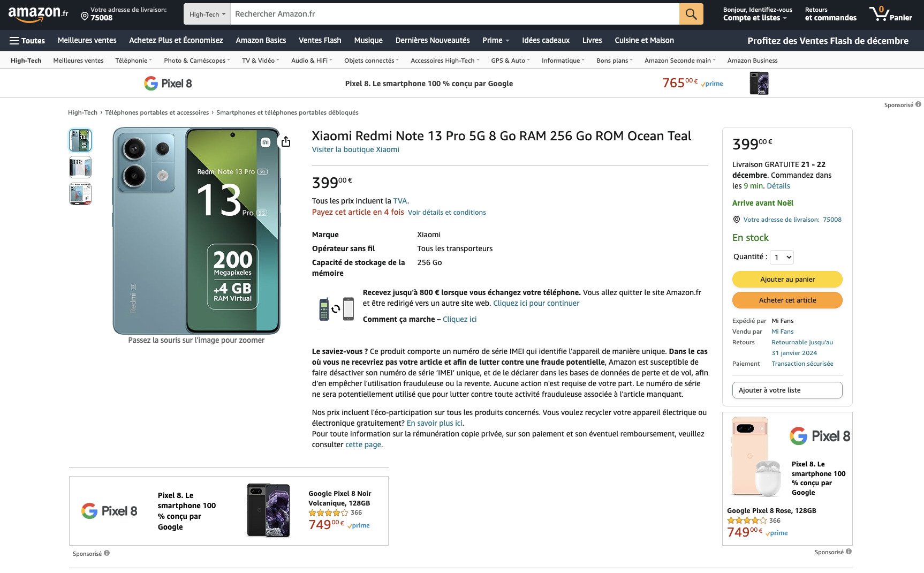Select the third product thumbnail

coord(80,194)
